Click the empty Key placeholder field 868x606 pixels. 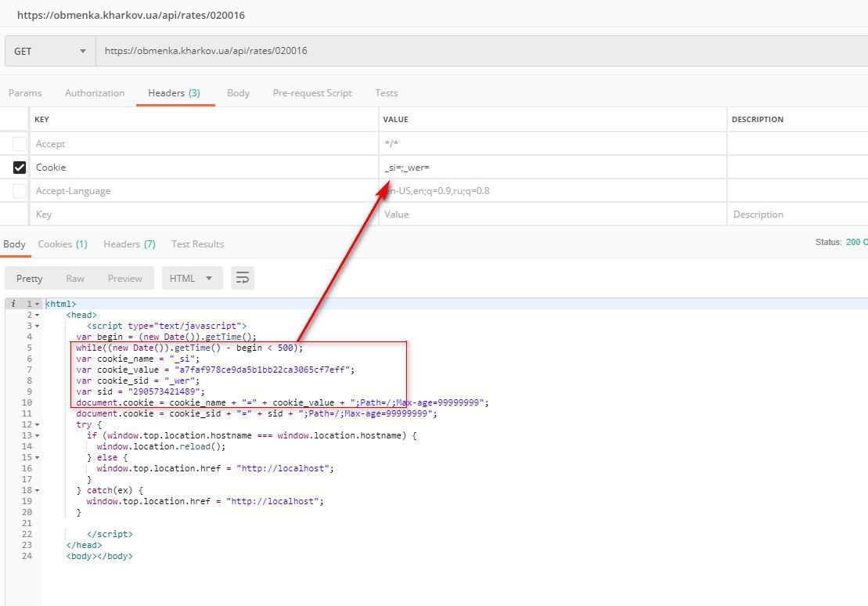(203, 215)
